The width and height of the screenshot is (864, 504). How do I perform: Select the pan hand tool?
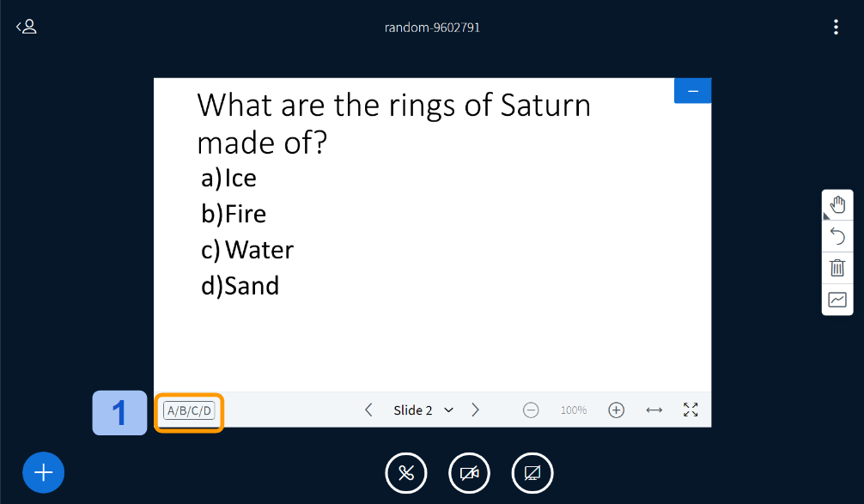(837, 204)
